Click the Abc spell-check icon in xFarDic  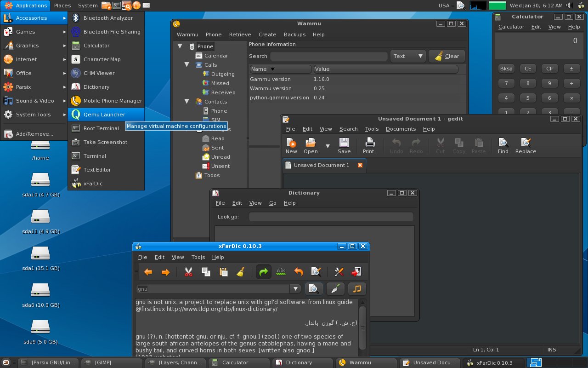pyautogui.click(x=281, y=272)
